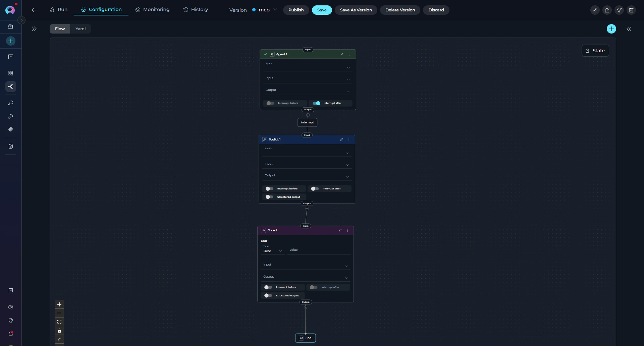644x346 pixels.
Task: Switch to the Yaml view tab
Action: (x=80, y=29)
